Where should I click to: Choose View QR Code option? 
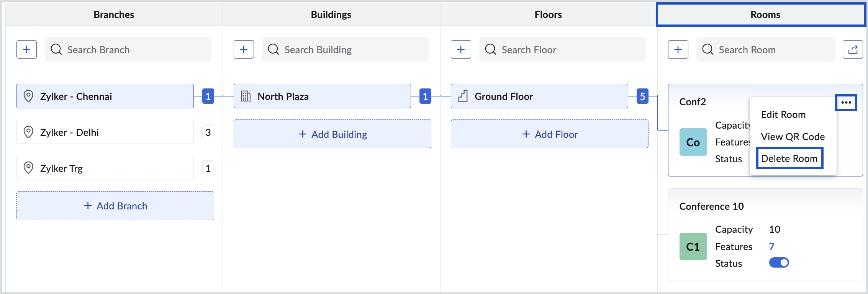point(793,137)
